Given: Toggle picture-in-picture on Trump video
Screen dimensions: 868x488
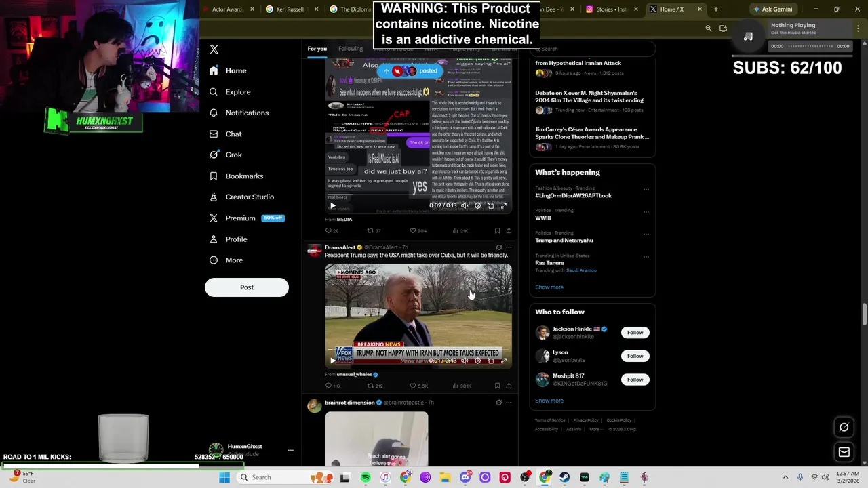Looking at the screenshot, I should 490,361.
